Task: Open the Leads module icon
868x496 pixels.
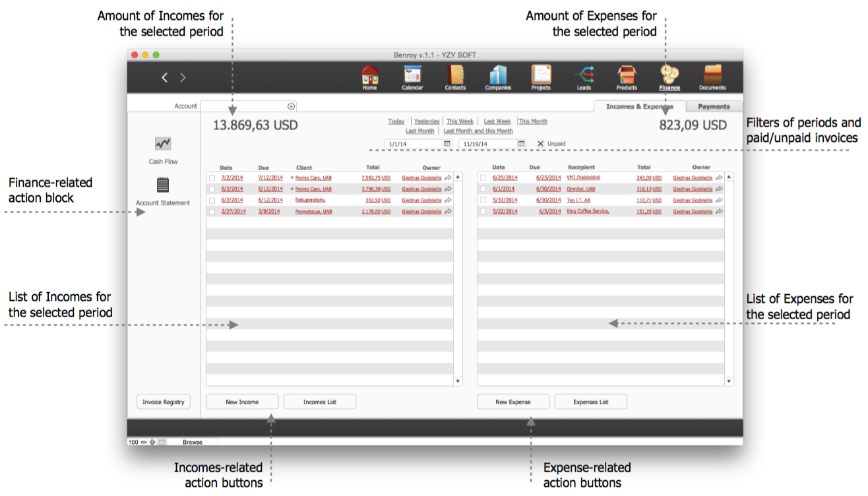Action: pyautogui.click(x=584, y=75)
